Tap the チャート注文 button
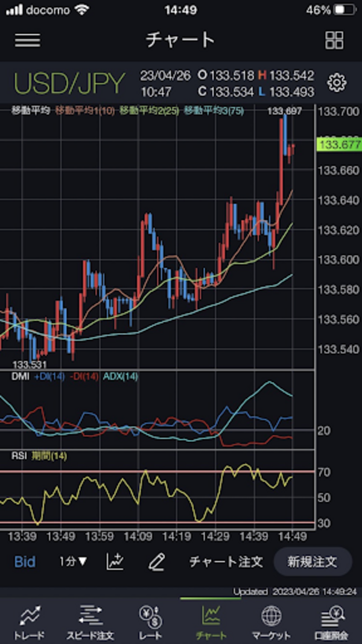The image size is (362, 644). coord(226,561)
